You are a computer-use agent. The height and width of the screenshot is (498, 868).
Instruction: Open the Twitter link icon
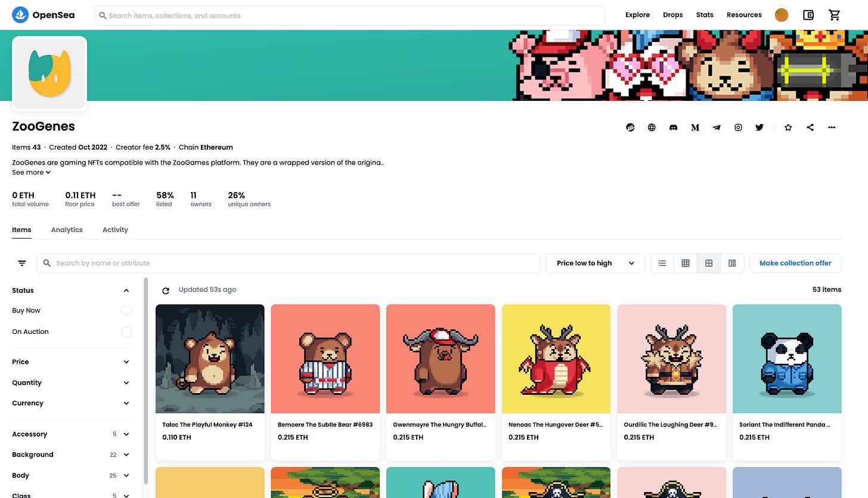click(x=759, y=127)
